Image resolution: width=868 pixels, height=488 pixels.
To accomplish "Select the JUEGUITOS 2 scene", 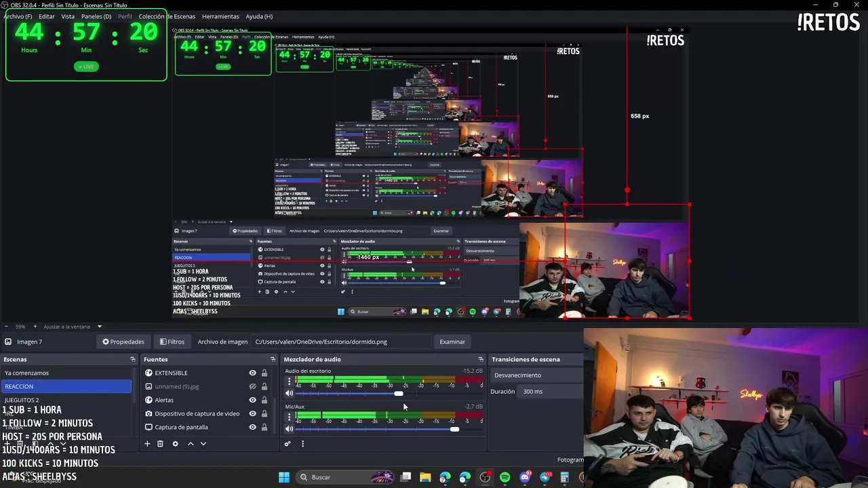I will (66, 400).
